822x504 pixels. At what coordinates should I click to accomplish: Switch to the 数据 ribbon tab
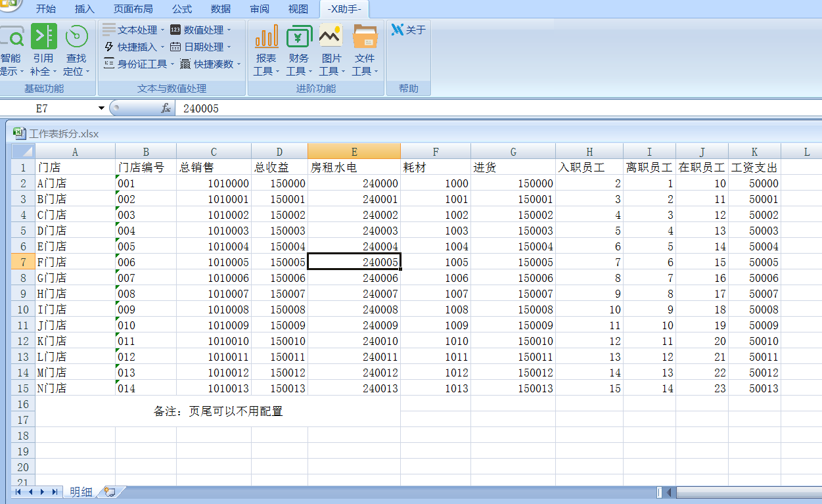[221, 9]
